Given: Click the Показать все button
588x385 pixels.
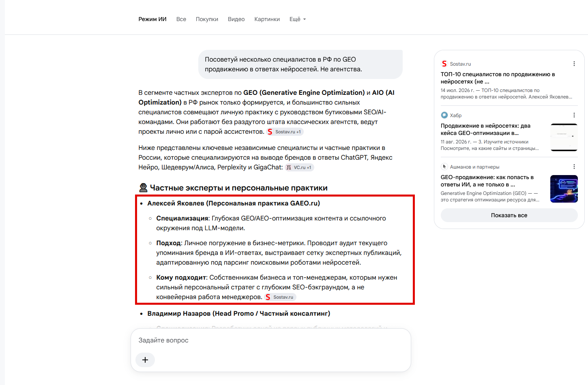Looking at the screenshot, I should [x=509, y=215].
